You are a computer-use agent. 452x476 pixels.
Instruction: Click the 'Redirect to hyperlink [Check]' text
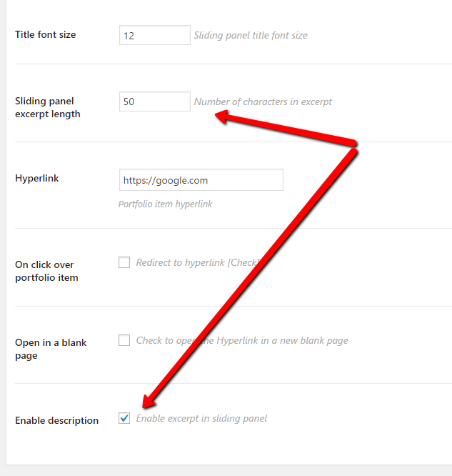(198, 262)
